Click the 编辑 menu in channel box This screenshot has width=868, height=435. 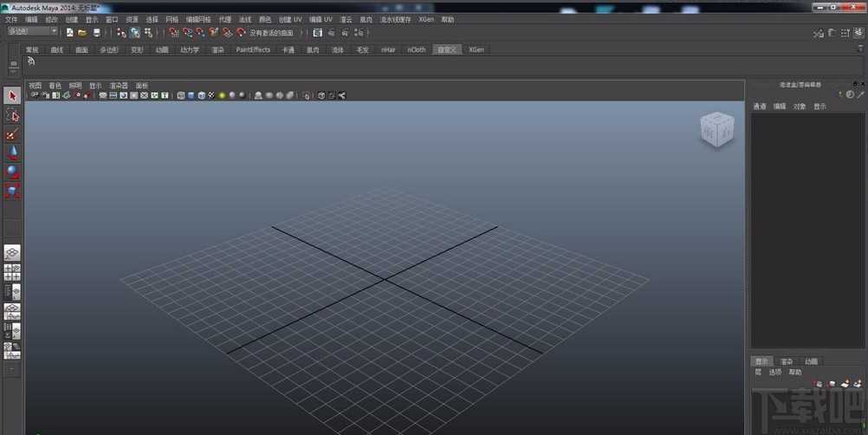[x=780, y=107]
